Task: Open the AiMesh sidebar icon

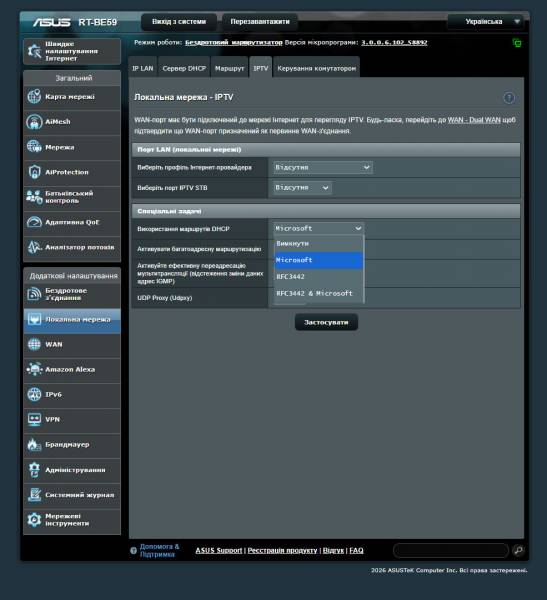Action: [x=34, y=122]
